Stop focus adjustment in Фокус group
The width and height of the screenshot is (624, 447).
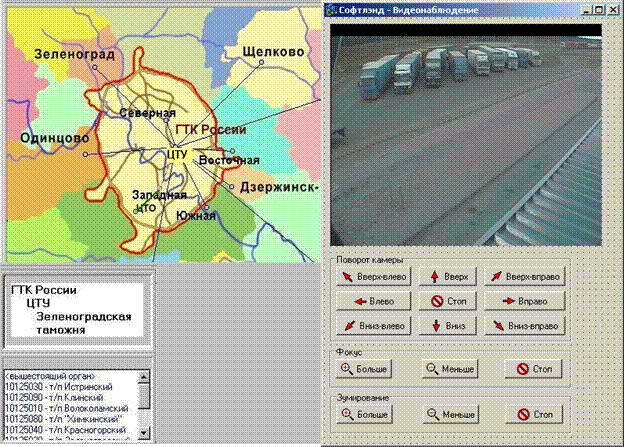point(532,369)
